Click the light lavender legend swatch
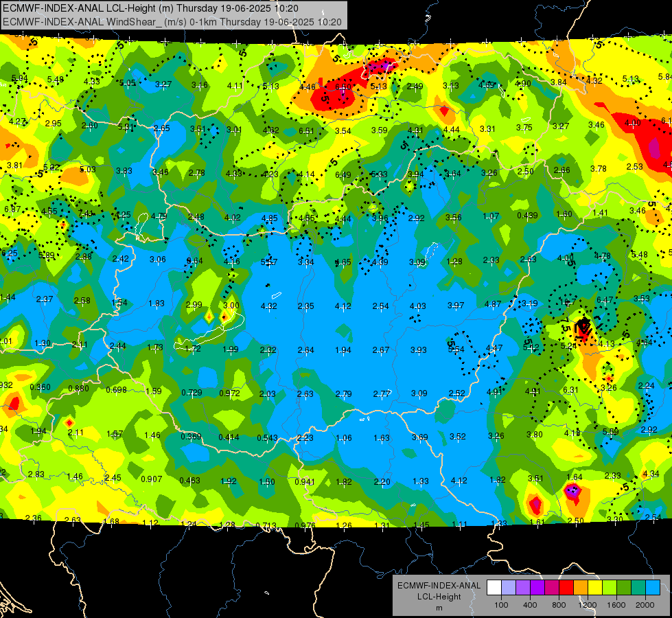 tap(509, 588)
